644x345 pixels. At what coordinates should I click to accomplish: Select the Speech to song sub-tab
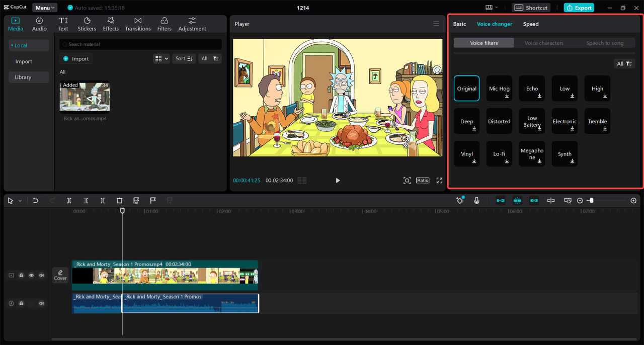pos(605,43)
